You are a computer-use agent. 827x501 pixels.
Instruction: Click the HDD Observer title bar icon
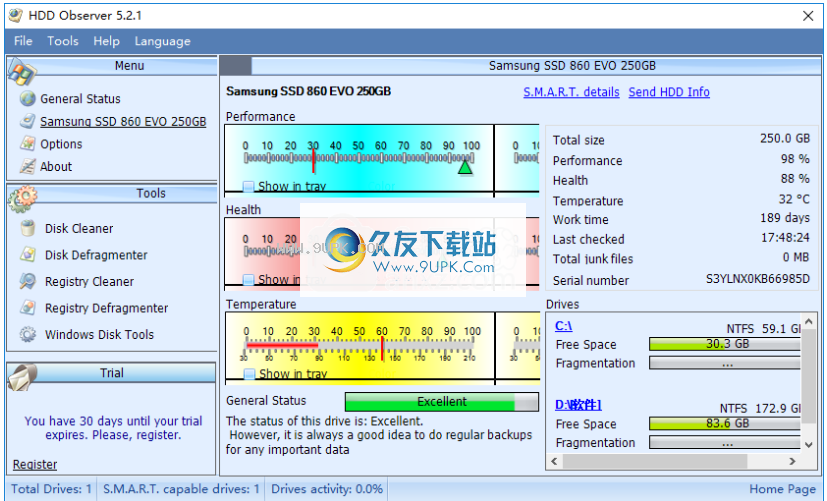[x=16, y=15]
